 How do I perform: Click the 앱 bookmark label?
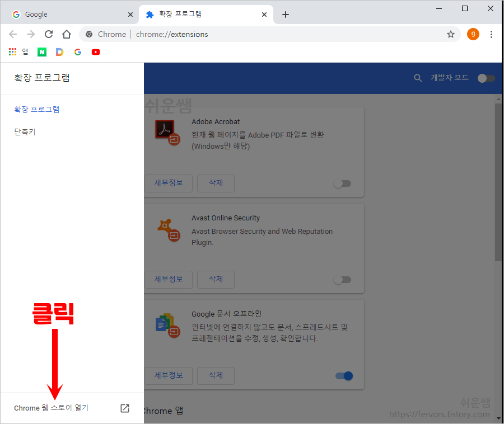25,51
